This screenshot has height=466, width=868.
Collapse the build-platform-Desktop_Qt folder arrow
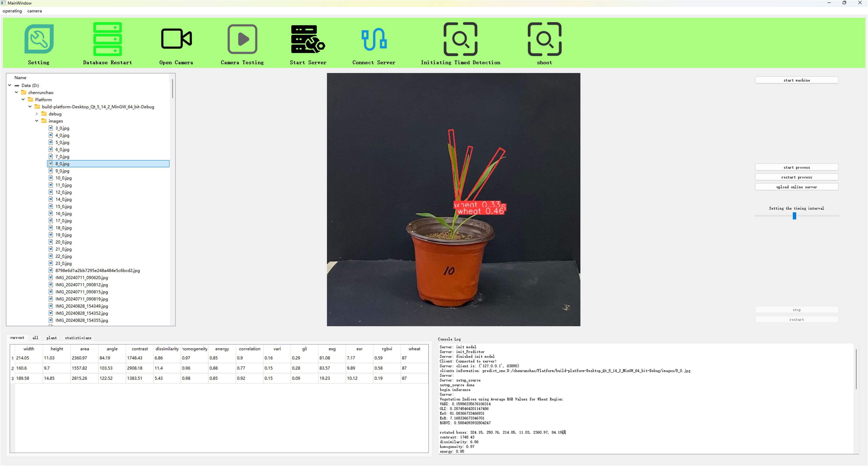(30, 106)
